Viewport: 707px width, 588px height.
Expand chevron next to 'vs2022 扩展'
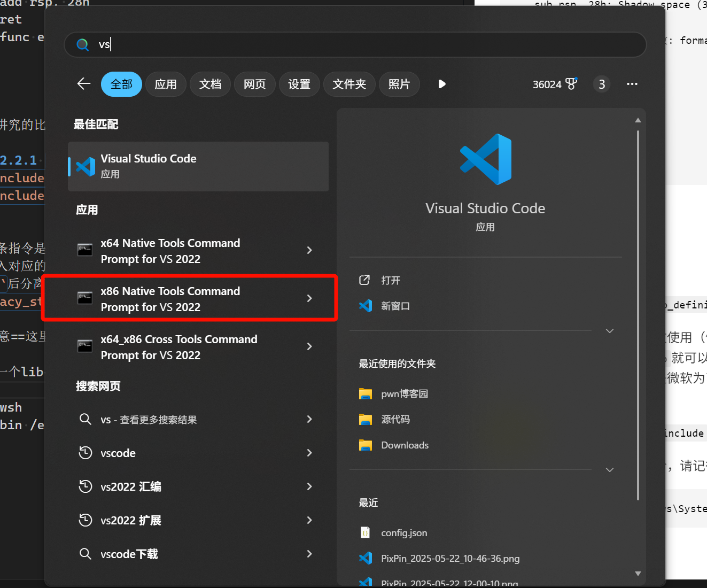[x=309, y=520]
